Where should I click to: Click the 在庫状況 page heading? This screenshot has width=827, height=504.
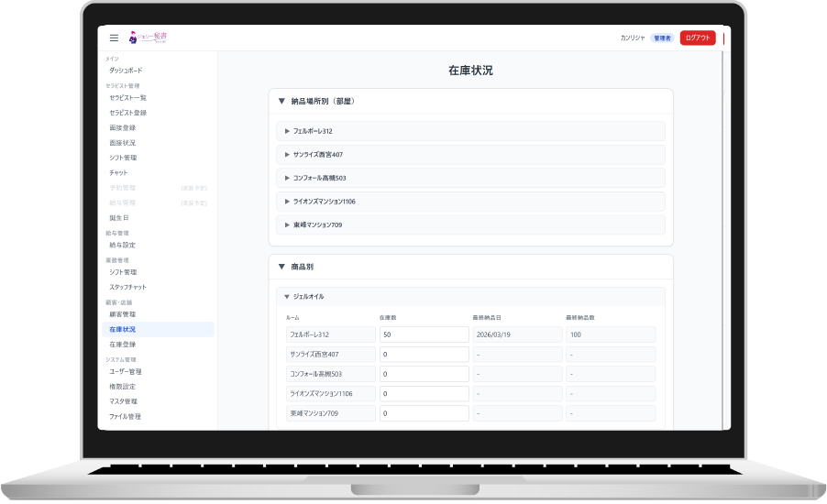point(470,71)
